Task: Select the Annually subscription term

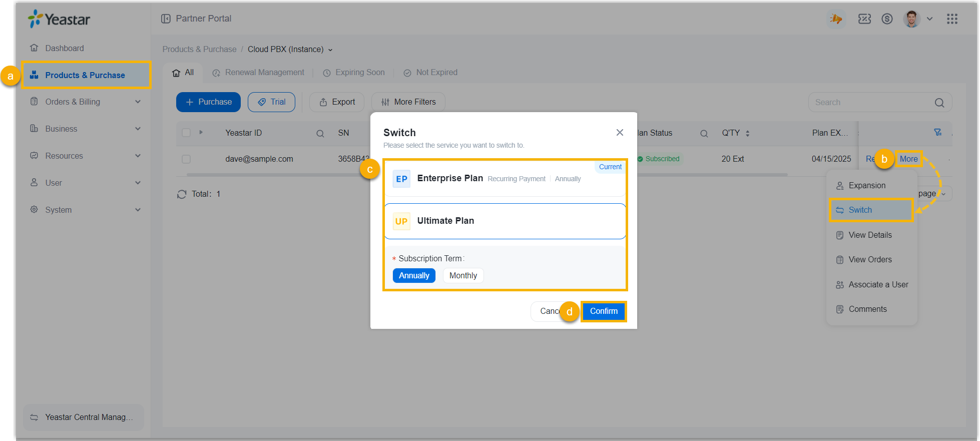Action: [x=414, y=276]
